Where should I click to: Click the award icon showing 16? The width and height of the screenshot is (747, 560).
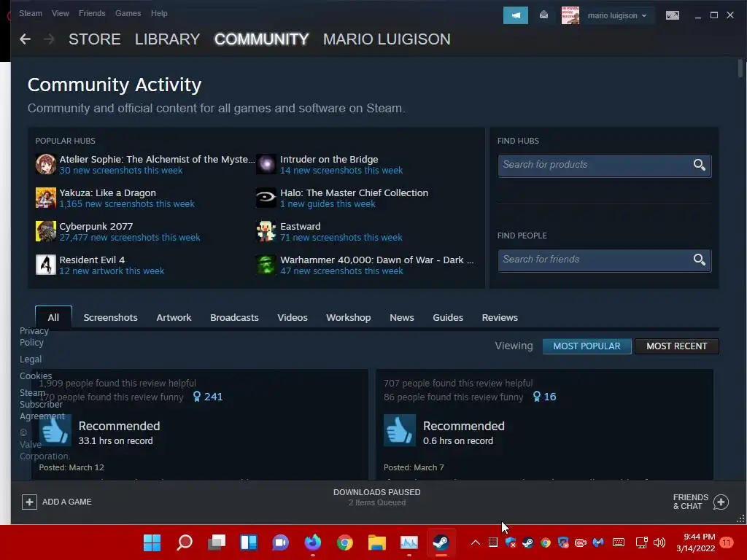coord(537,397)
